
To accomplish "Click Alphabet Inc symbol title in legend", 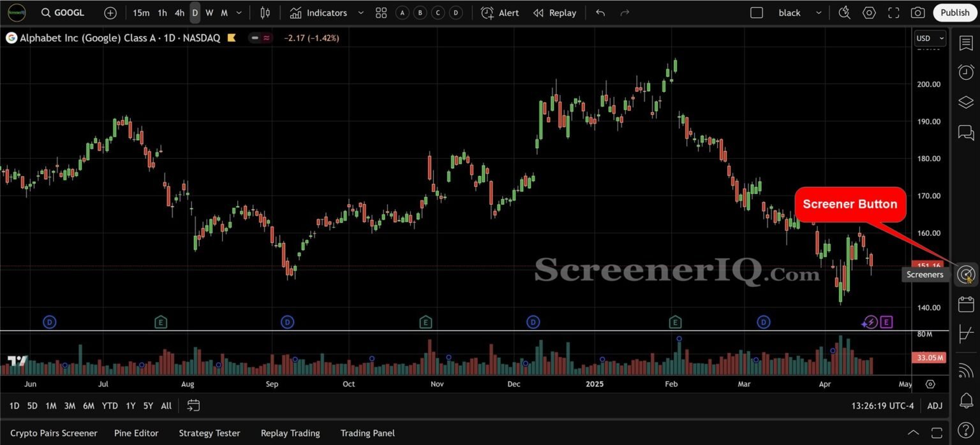I will click(120, 38).
